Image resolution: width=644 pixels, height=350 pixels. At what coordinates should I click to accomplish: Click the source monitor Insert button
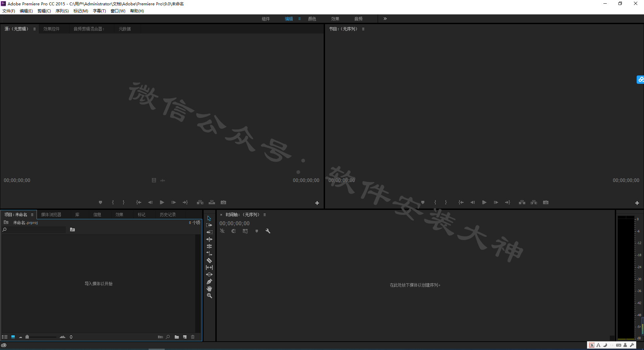[200, 202]
